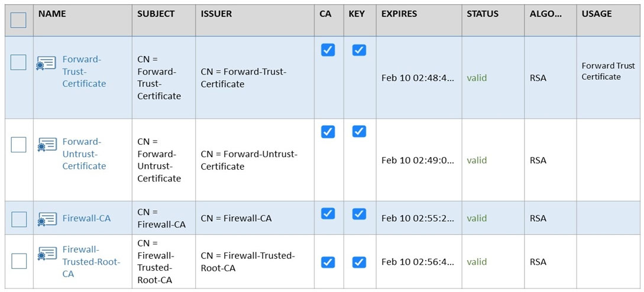Toggle CA checkbox for Forward-Trust-Certificate
644x292 pixels.
coord(328,50)
